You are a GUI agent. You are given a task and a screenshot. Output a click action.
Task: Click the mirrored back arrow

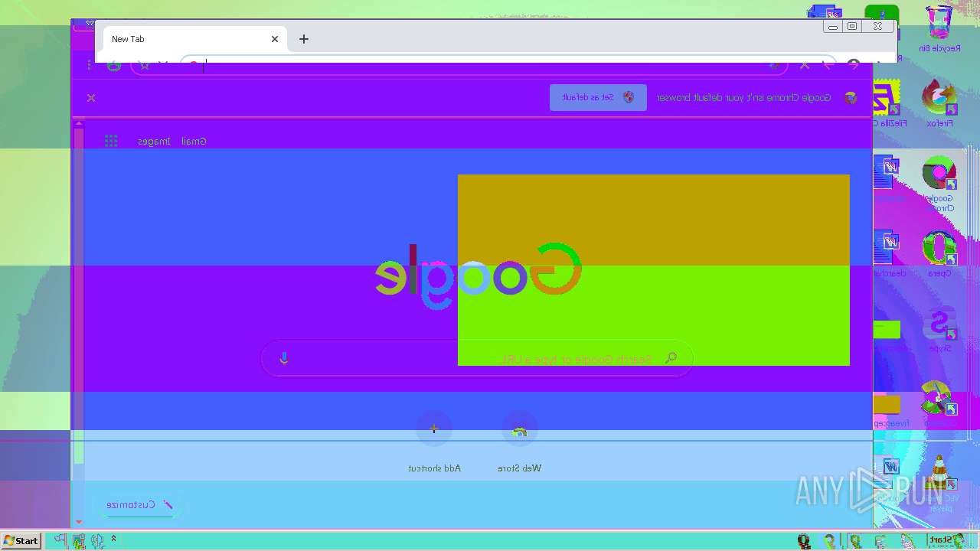pyautogui.click(x=853, y=65)
